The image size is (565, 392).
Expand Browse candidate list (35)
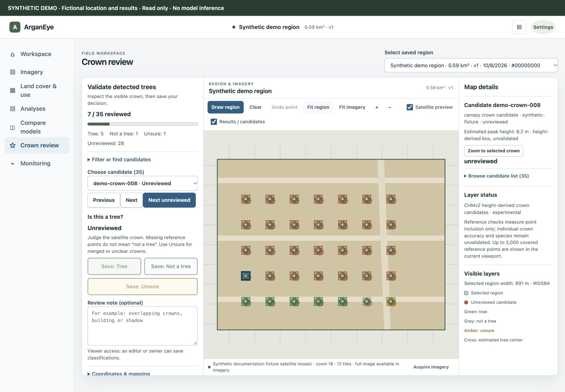tap(496, 176)
